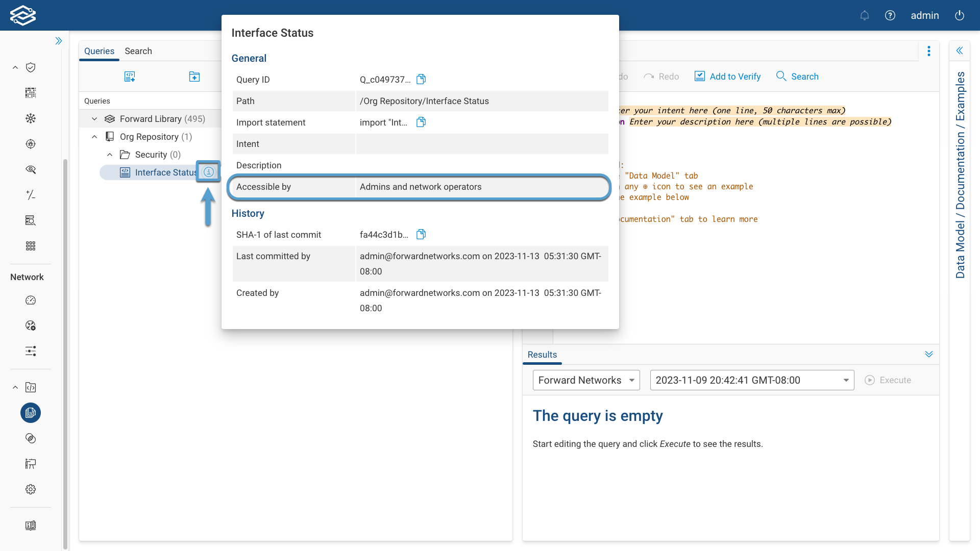Open the network dashboard gauge icon in sidebar

pos(30,300)
